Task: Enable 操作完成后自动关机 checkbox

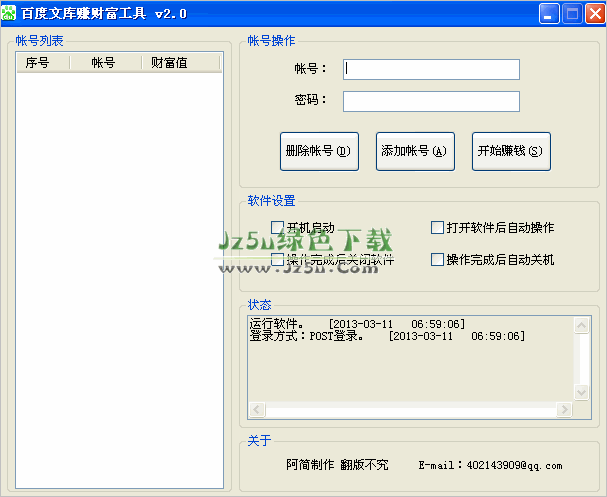Action: [x=437, y=259]
